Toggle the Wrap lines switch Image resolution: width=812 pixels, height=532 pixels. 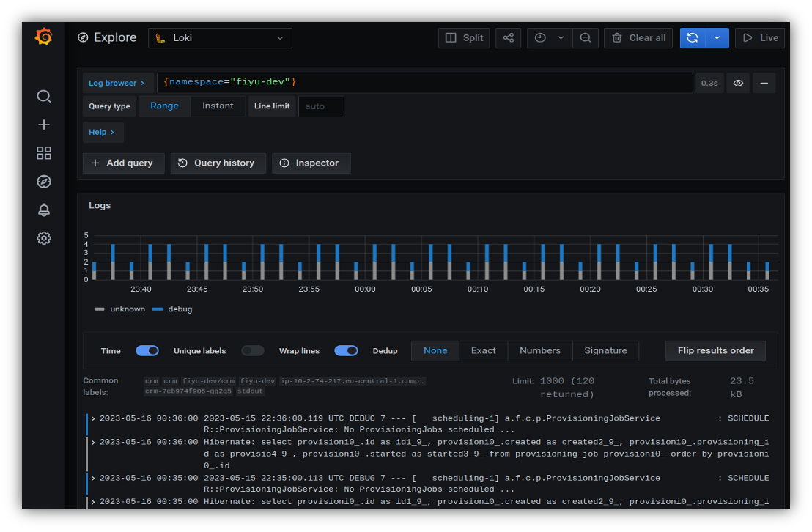(x=346, y=351)
